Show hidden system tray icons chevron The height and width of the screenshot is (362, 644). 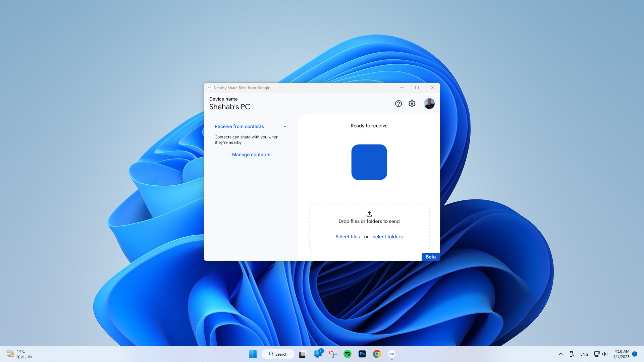(x=560, y=354)
